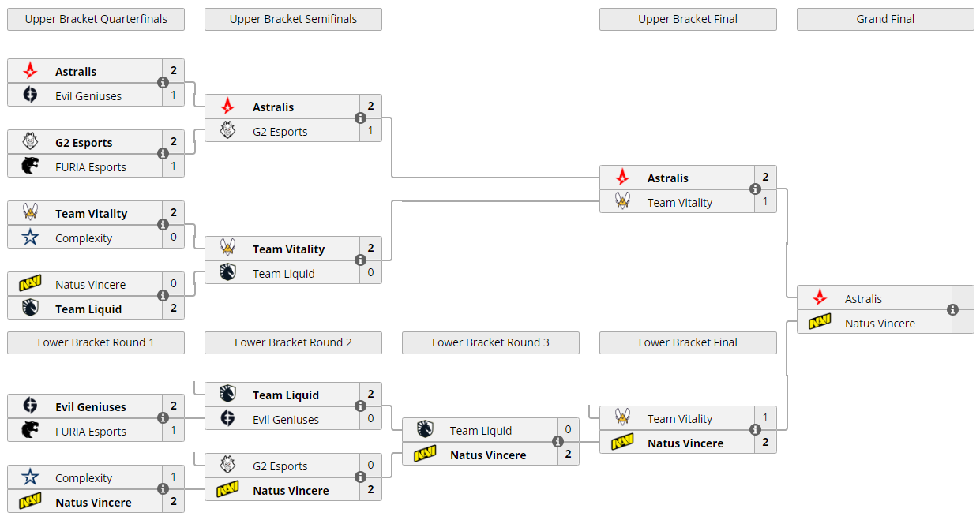Open Team Vitality link in Upper Bracket Final
The width and height of the screenshot is (980, 520).
pos(679,203)
